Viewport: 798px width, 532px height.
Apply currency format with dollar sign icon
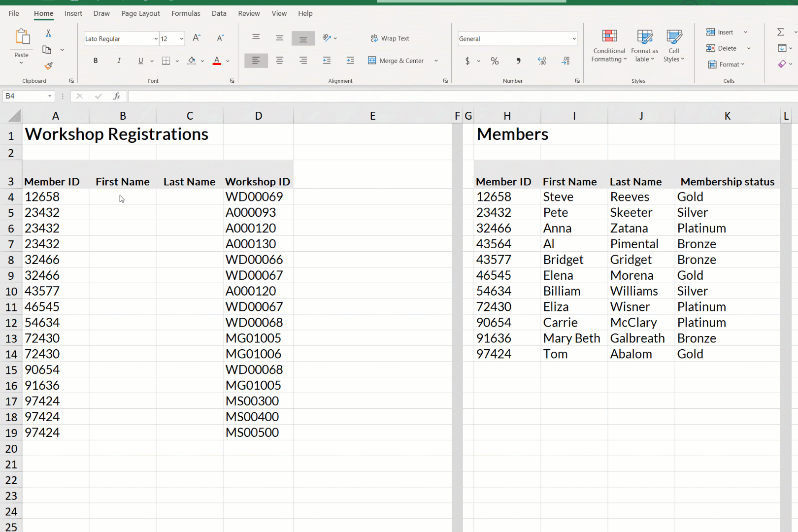click(467, 61)
